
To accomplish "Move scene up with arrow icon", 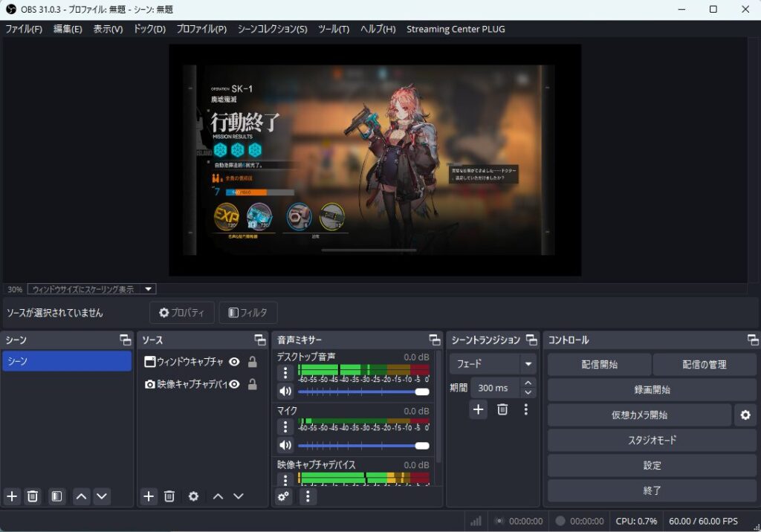I will [82, 496].
